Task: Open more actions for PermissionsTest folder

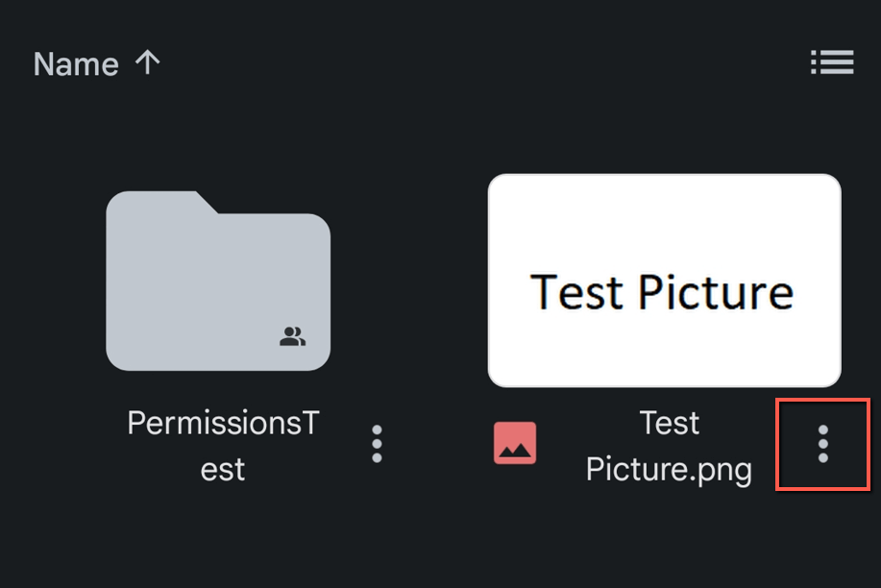Action: pyautogui.click(x=377, y=444)
